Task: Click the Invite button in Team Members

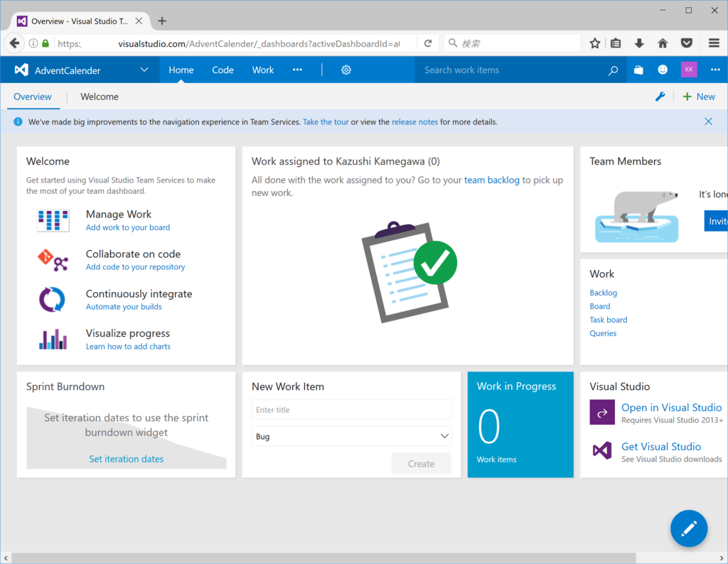Action: pos(716,221)
